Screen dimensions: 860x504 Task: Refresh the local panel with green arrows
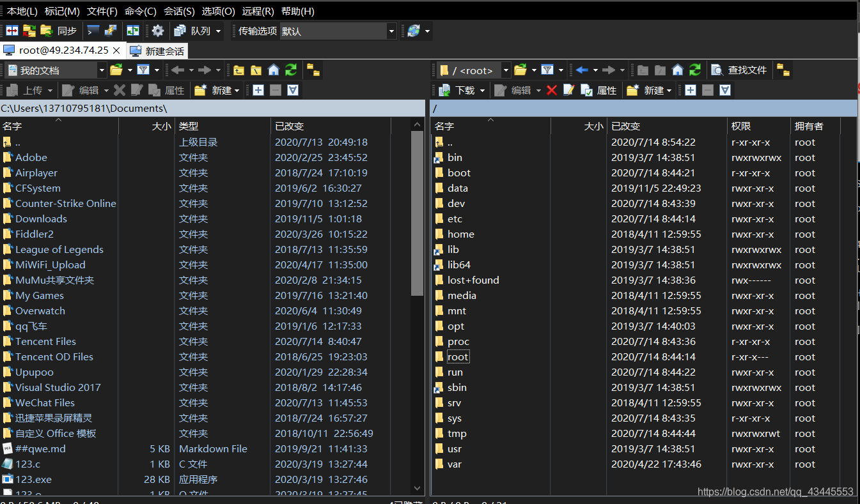click(x=291, y=70)
